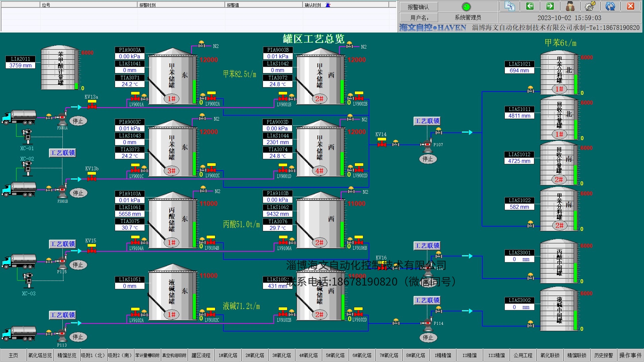
Task: Open the 精馏总览 tab
Action: click(x=67, y=355)
